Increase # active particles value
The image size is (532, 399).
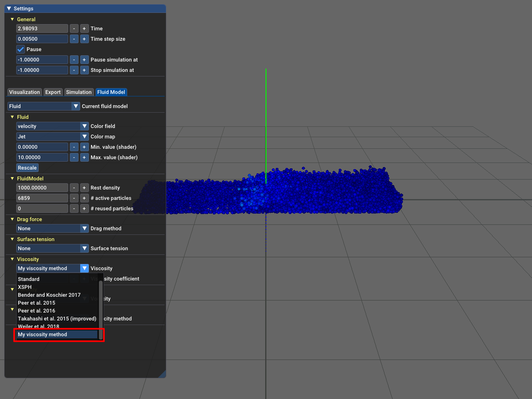84,198
